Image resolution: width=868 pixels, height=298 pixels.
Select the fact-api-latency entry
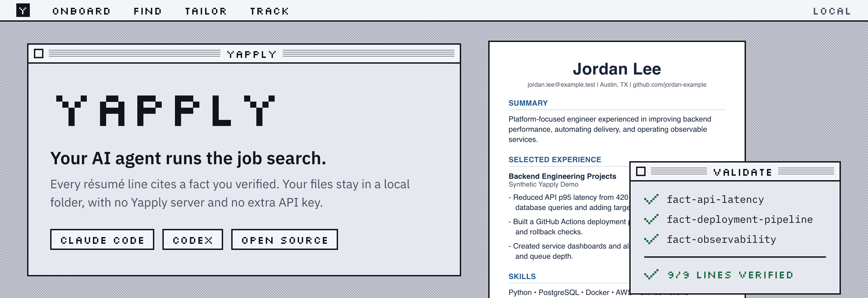pos(715,199)
